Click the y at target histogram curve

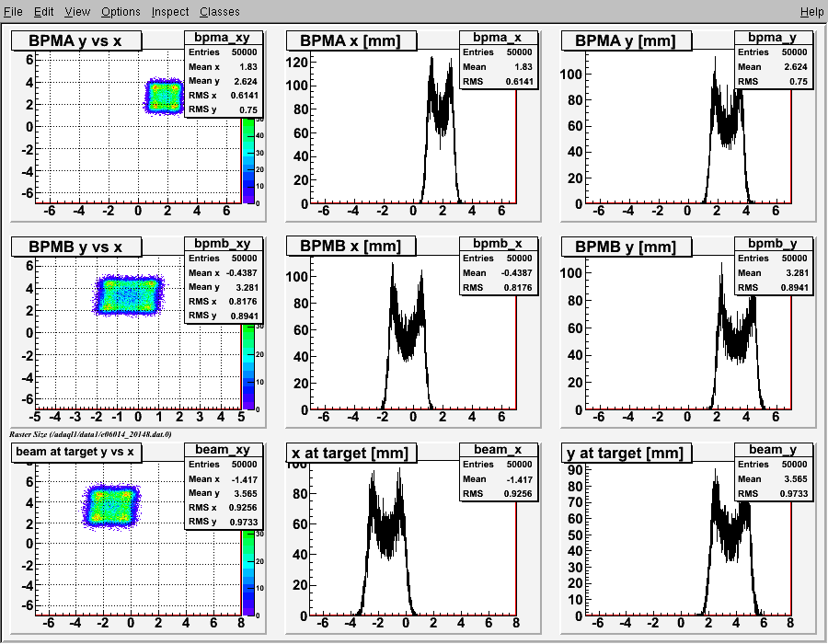pos(731,544)
